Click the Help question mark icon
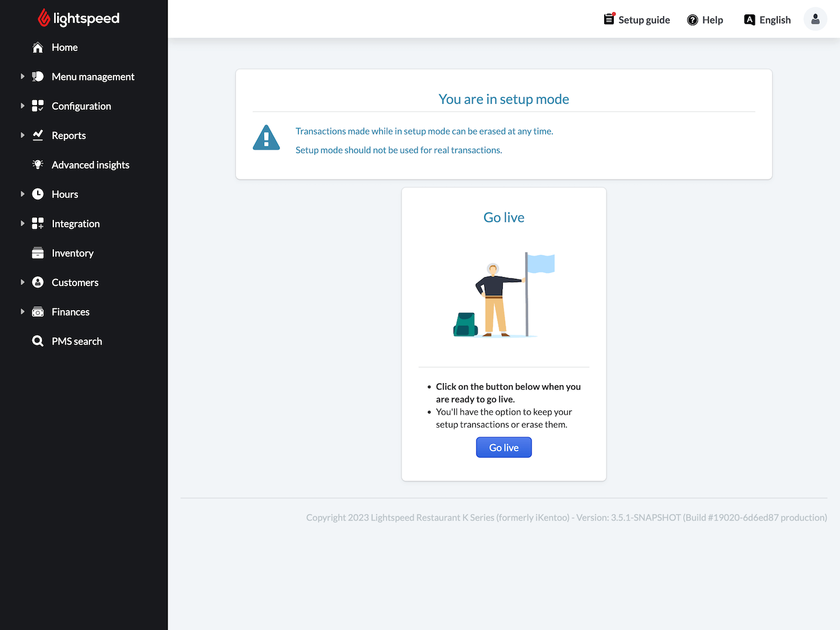840x630 pixels. click(x=692, y=20)
